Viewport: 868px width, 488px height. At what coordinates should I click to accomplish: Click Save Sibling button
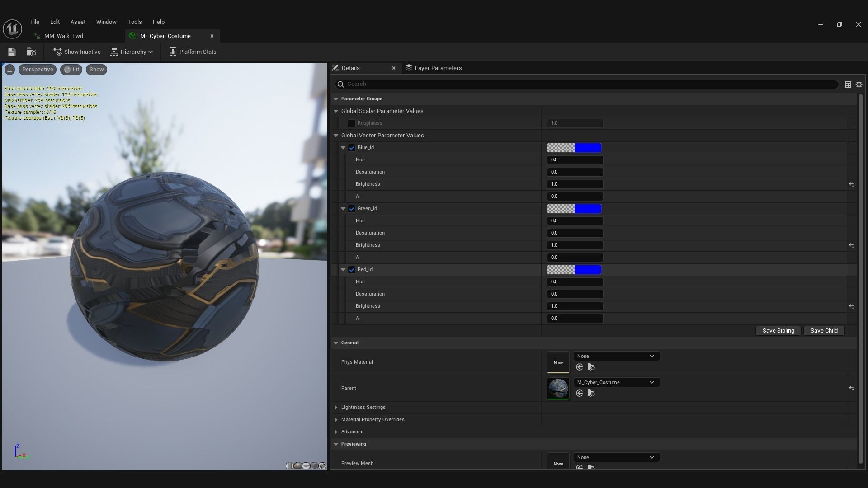778,331
